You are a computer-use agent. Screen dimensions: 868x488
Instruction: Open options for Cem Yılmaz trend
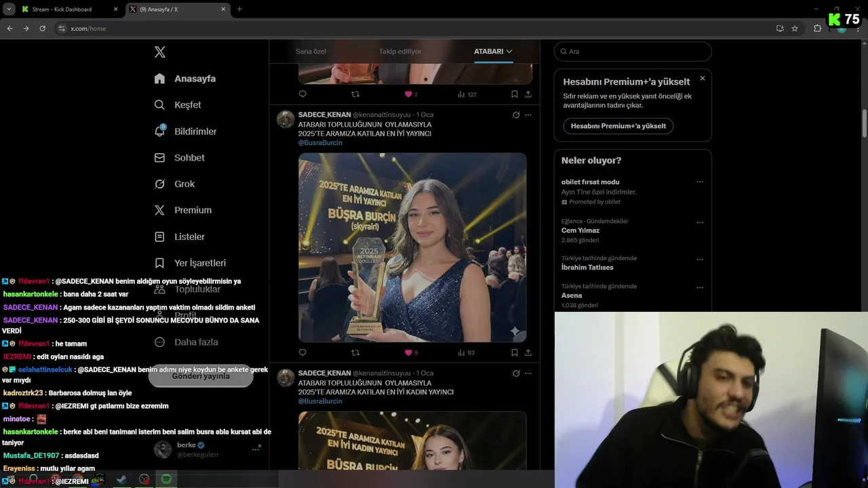click(700, 222)
